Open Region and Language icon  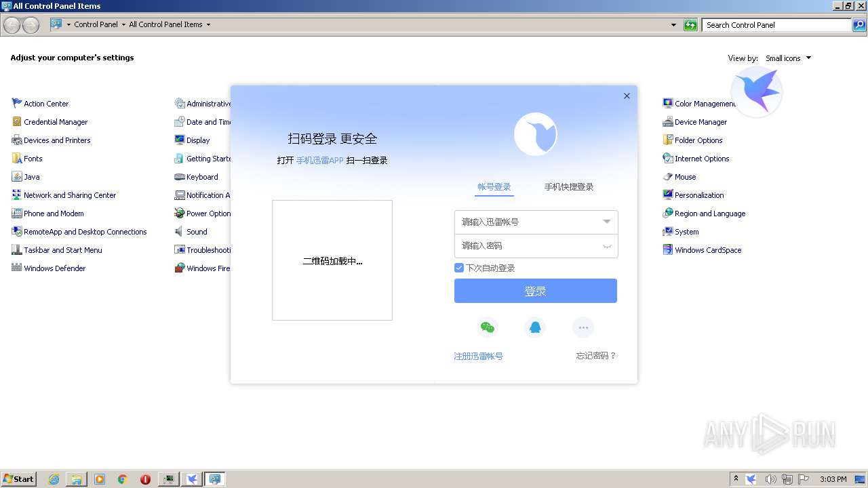pos(668,213)
